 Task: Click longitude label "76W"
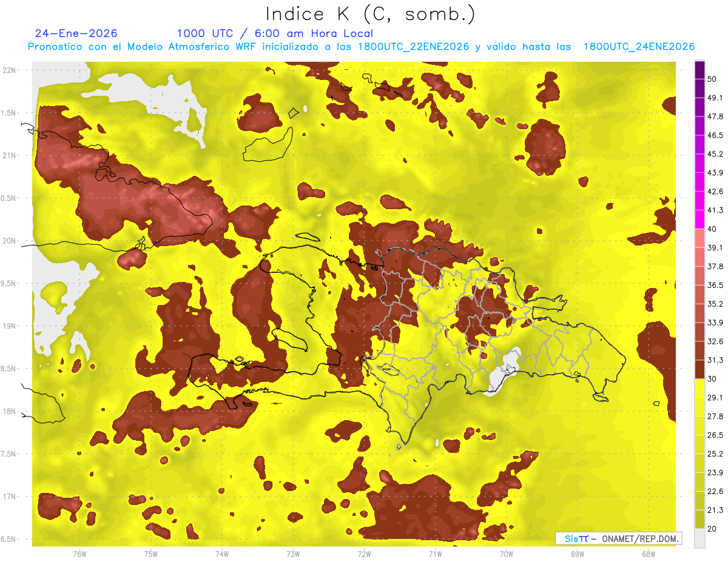click(x=79, y=554)
